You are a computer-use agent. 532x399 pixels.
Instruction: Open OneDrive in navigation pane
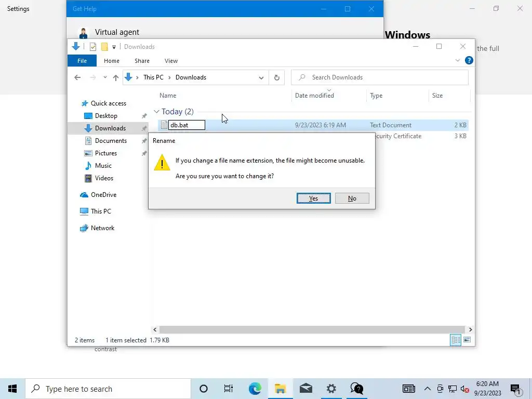103,195
